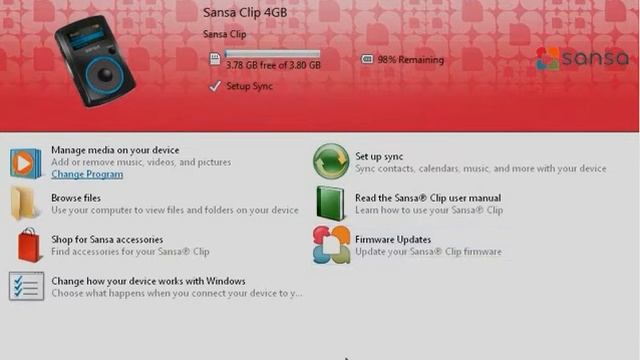The width and height of the screenshot is (640, 360).
Task: Click the '98% Remaining' battery text
Action: coord(411,60)
